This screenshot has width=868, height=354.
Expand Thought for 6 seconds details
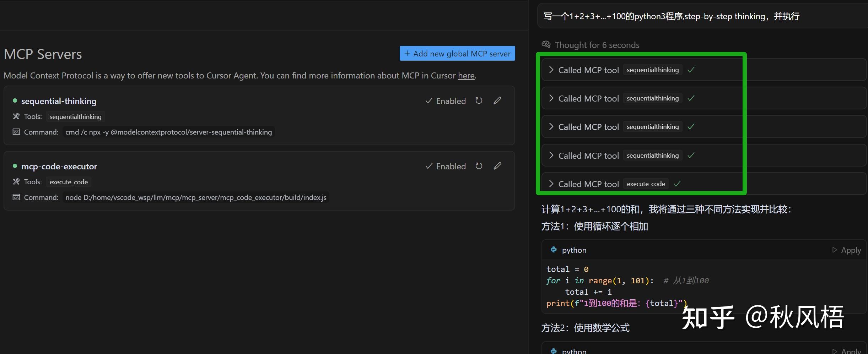coord(597,45)
